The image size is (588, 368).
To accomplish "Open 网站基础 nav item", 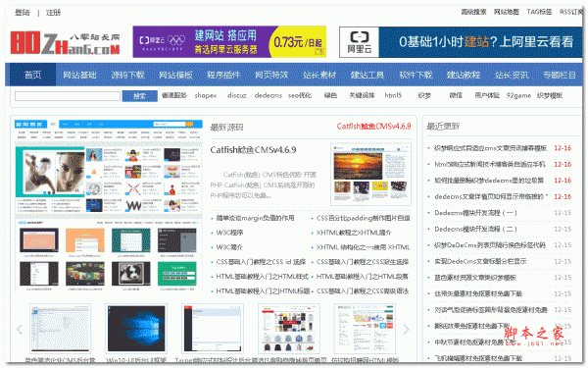I will pyautogui.click(x=79, y=75).
